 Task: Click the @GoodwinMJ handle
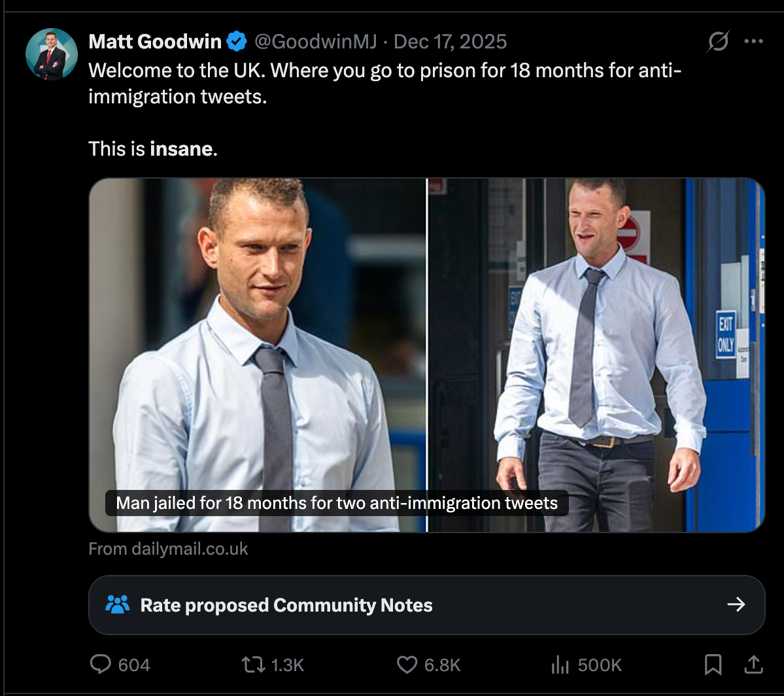coord(315,42)
